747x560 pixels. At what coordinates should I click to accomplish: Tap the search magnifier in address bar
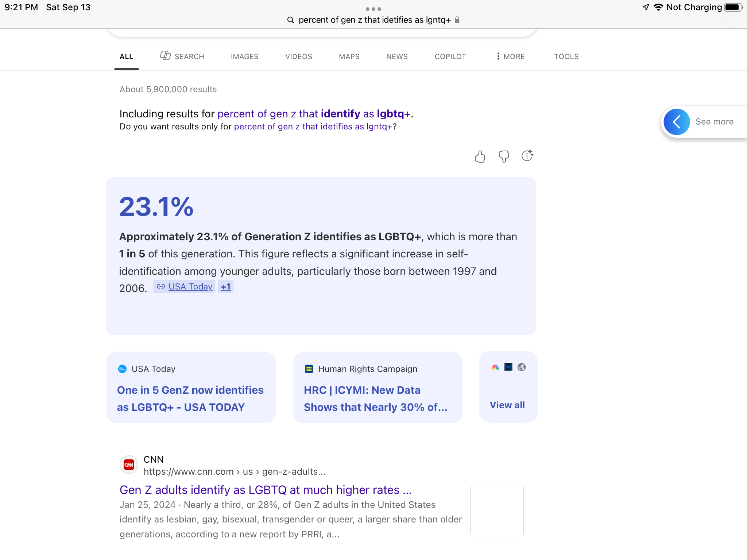[291, 20]
